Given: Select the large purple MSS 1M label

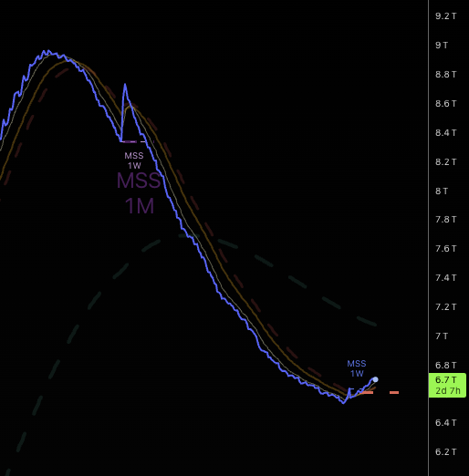Looking at the screenshot, I should pyautogui.click(x=139, y=193).
